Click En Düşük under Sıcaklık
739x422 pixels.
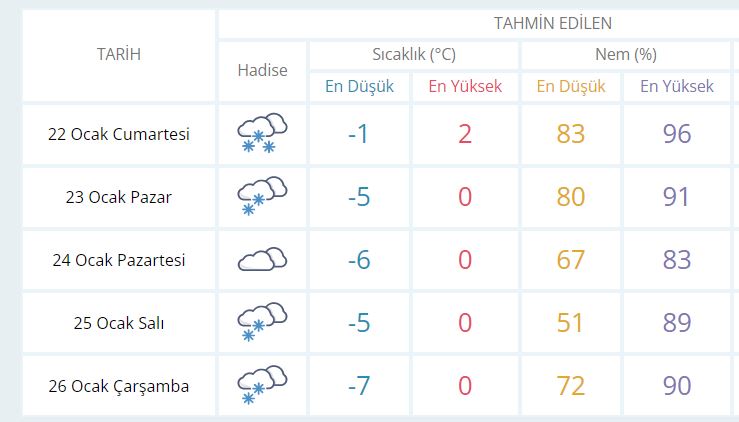(x=359, y=86)
